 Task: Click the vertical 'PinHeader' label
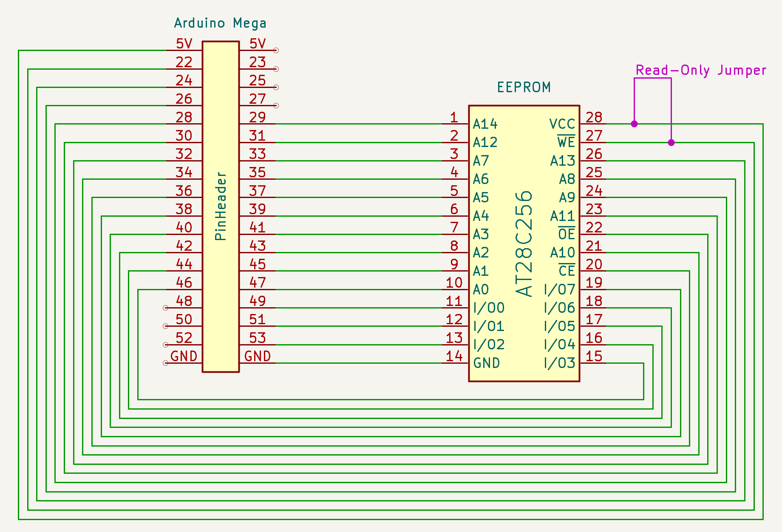point(221,206)
